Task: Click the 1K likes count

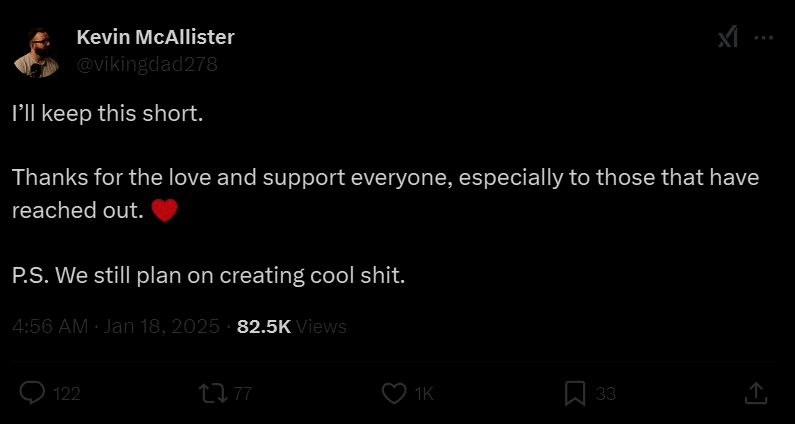Action: pyautogui.click(x=424, y=394)
